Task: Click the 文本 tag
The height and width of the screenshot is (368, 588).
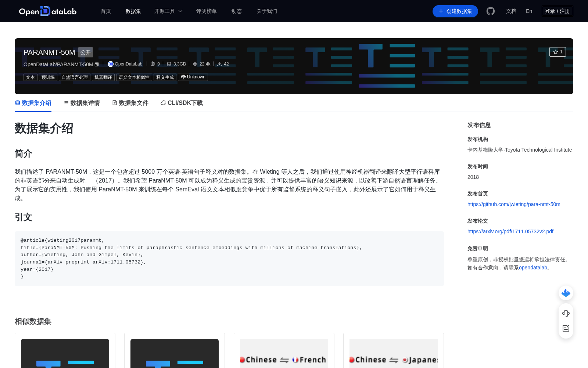Action: click(x=31, y=77)
